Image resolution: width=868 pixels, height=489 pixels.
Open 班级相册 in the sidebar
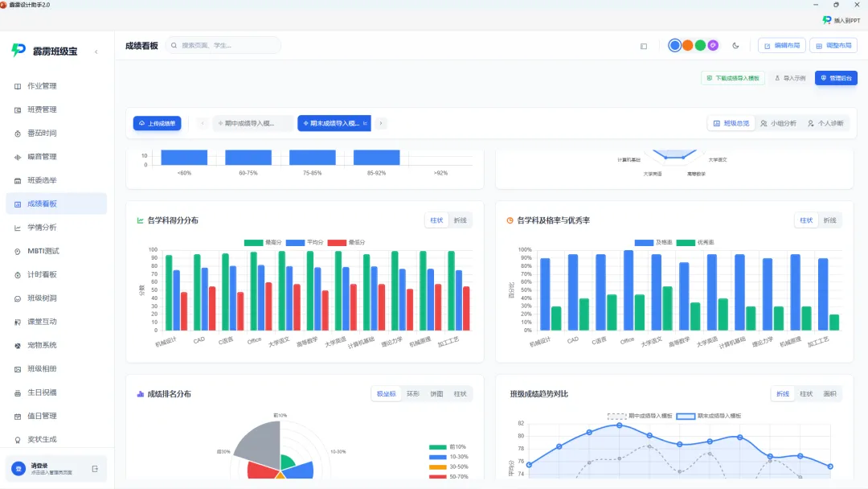tap(56, 368)
